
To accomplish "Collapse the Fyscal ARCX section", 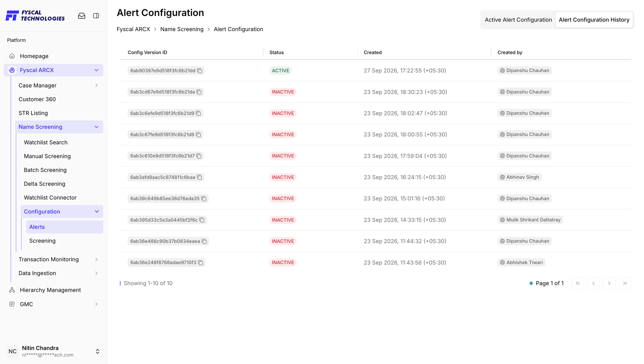I will (x=97, y=70).
